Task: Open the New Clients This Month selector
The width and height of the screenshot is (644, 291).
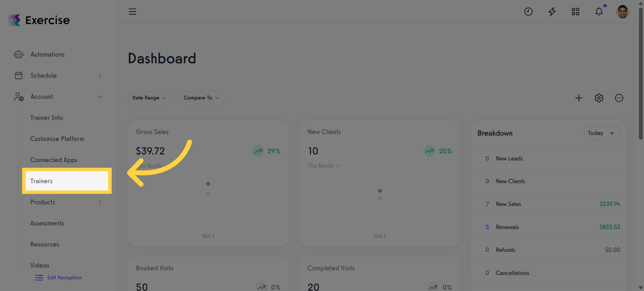Action: 324,166
